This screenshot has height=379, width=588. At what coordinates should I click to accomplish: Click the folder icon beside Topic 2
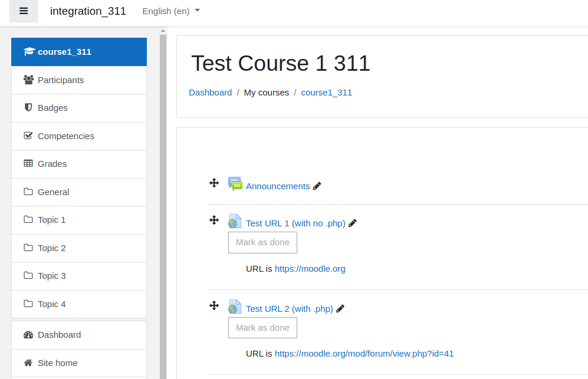[28, 248]
